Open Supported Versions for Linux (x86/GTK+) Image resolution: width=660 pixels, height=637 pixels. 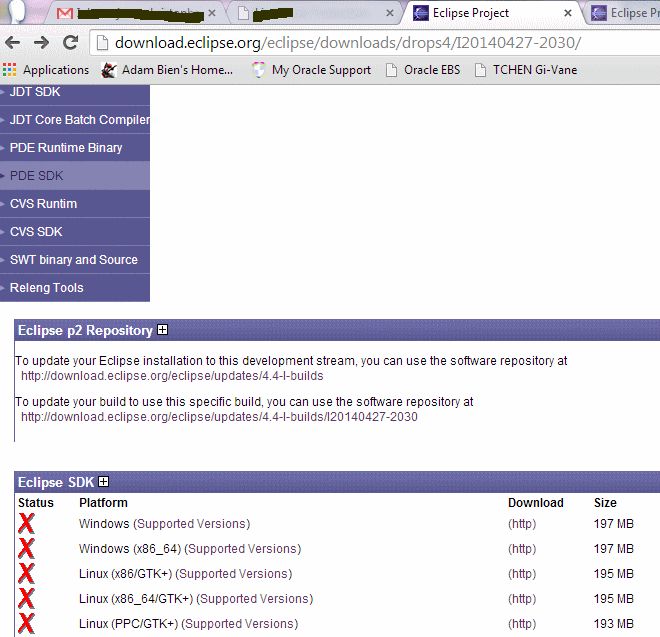[234, 574]
